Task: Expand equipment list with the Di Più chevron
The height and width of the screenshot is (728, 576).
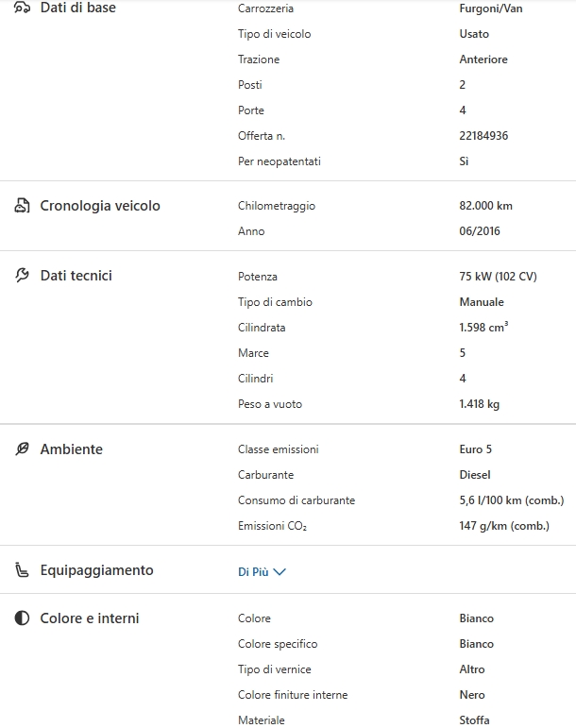Action: pyautogui.click(x=279, y=571)
